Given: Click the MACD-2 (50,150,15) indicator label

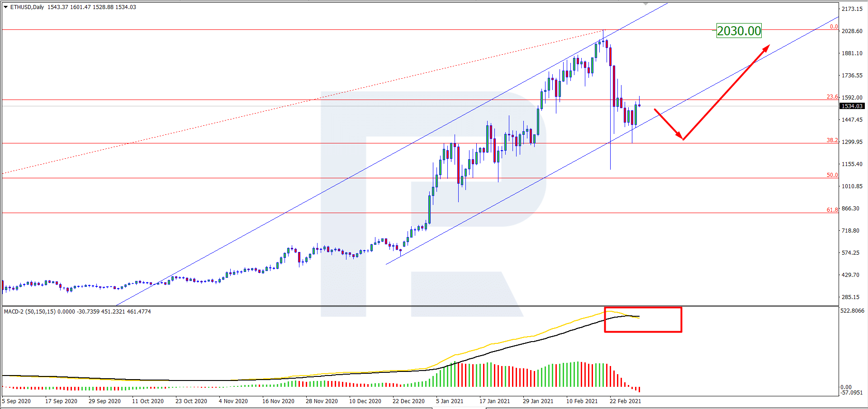Looking at the screenshot, I should (x=30, y=312).
